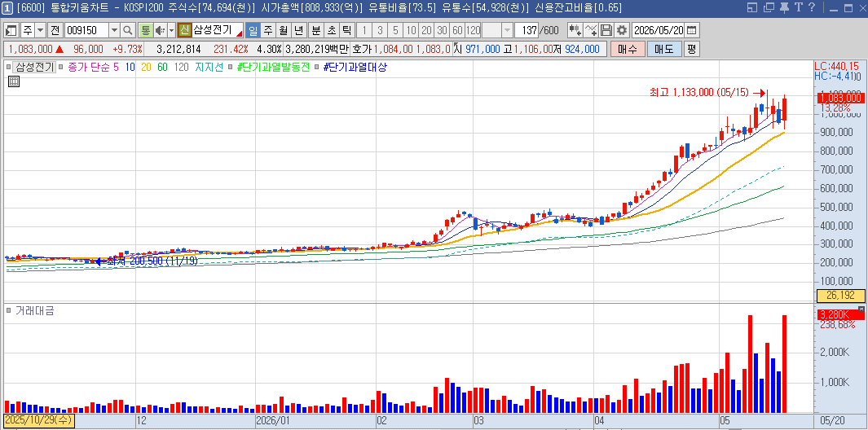Select the 20 interval button

pyautogui.click(x=426, y=30)
